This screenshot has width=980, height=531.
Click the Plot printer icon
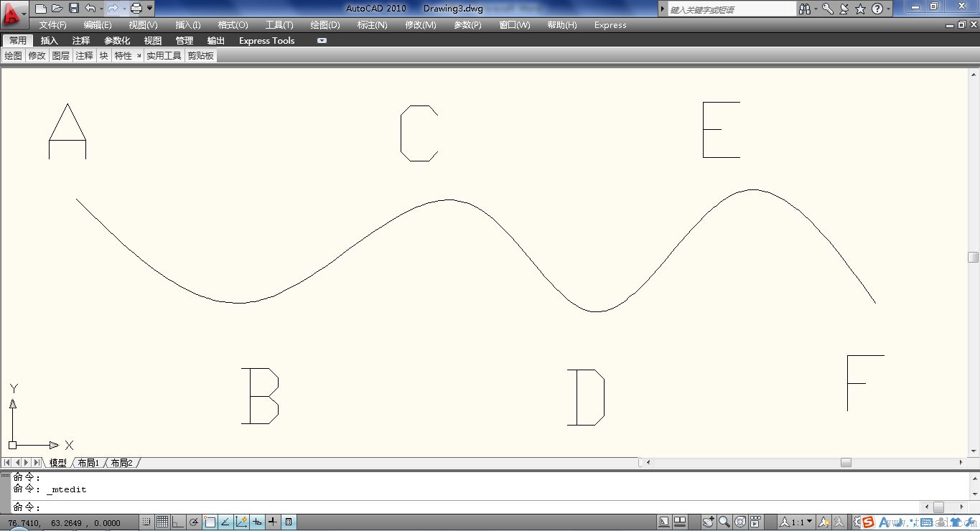136,9
